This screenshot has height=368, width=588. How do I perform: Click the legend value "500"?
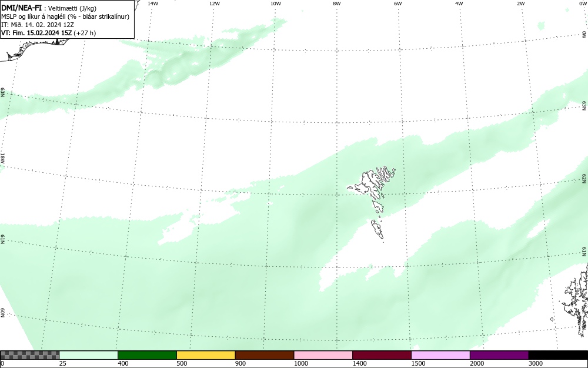click(x=182, y=363)
